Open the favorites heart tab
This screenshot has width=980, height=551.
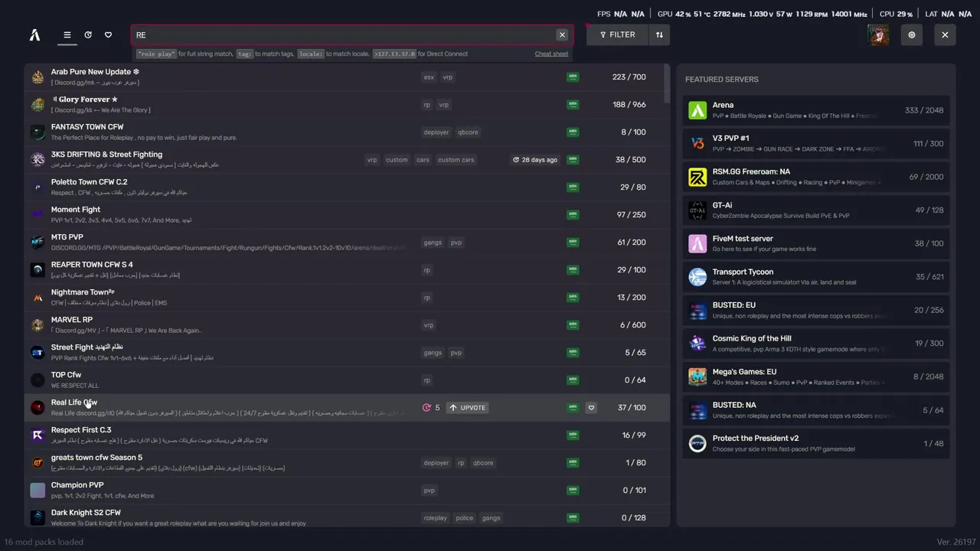point(108,34)
